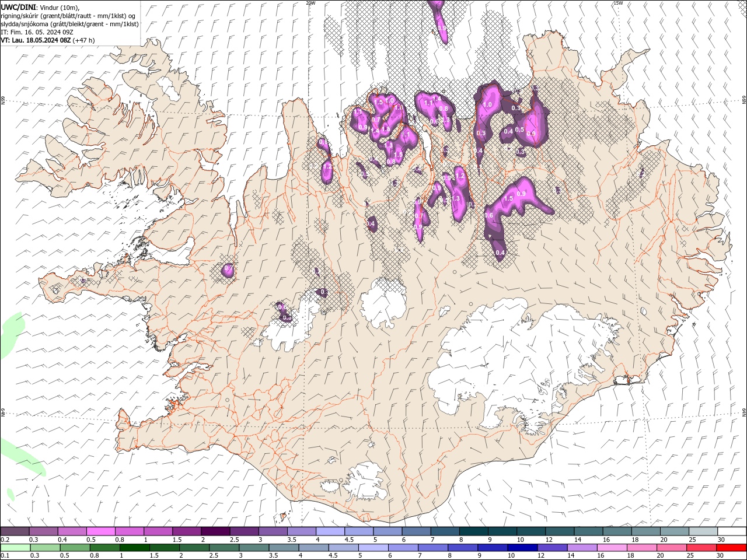Select the pale grey snow swatch labeled 25
The height and width of the screenshot is (560, 747).
click(x=703, y=531)
